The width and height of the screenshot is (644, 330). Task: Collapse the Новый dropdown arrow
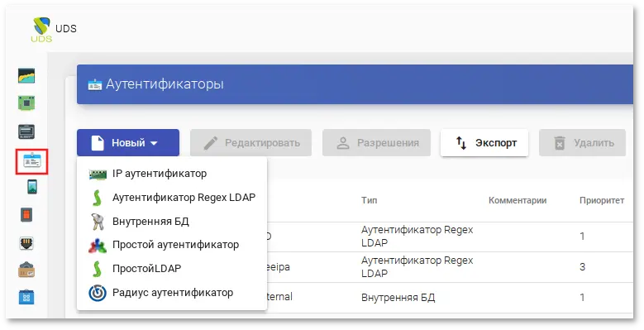154,143
